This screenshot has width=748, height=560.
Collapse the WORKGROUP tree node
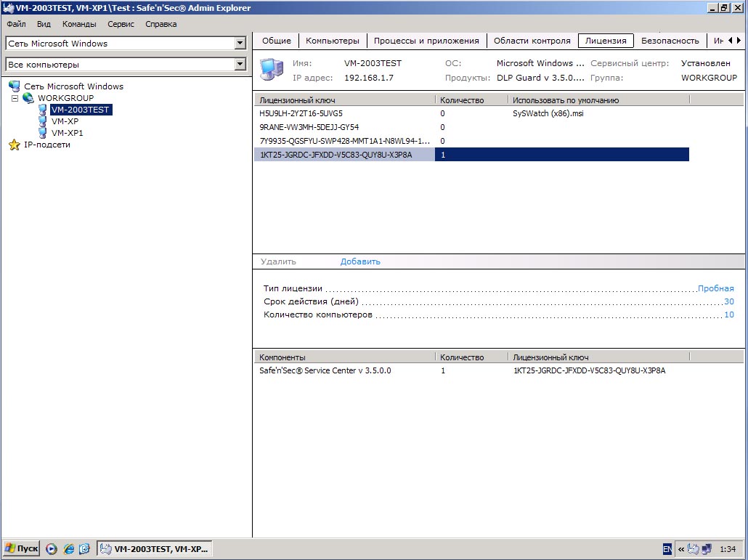point(15,98)
